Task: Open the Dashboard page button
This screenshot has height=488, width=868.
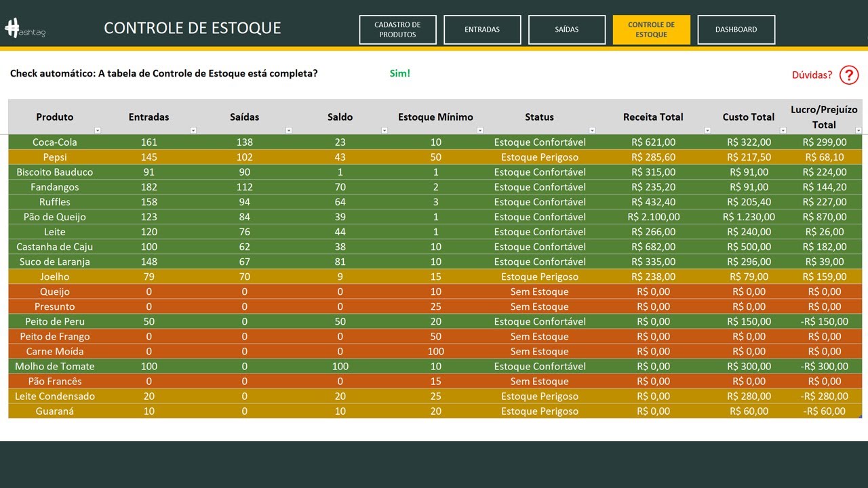Action: [x=736, y=30]
